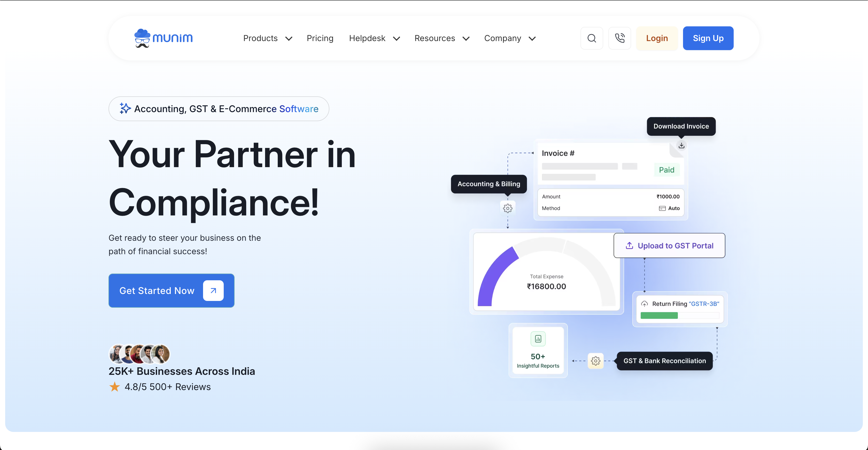Screen dimensions: 868x450
Task: Click the arrow icon in Get Started Now
Action: tap(213, 290)
